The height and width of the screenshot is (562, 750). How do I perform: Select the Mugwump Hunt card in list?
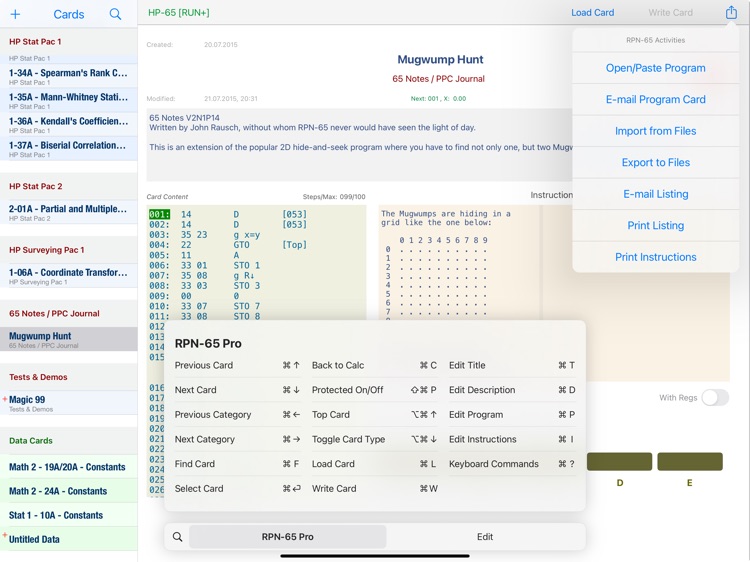click(x=68, y=339)
